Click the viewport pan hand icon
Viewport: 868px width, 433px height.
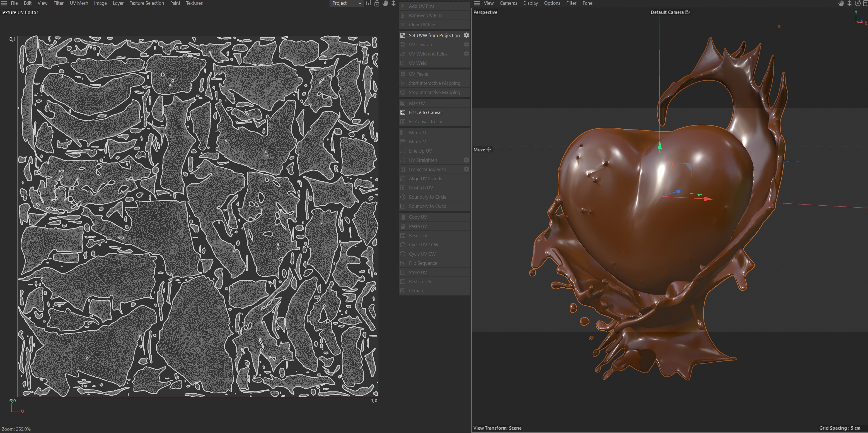(x=841, y=3)
